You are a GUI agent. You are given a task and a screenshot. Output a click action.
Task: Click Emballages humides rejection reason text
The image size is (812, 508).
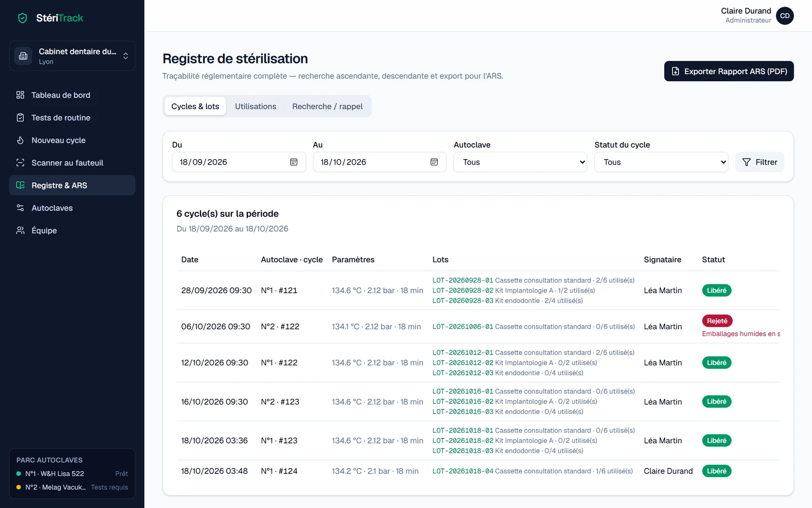coord(741,334)
